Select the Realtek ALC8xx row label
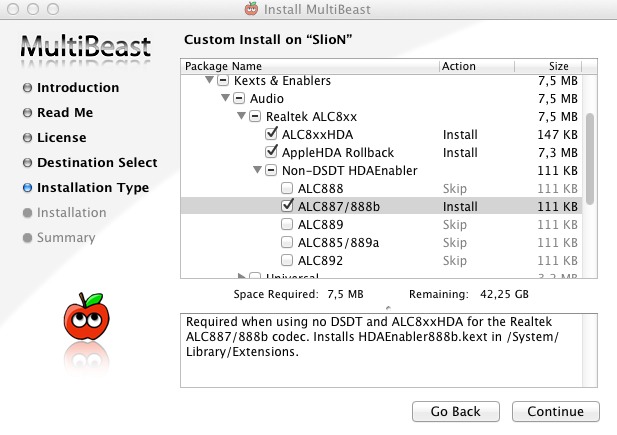The image size is (617, 435). coord(311,117)
